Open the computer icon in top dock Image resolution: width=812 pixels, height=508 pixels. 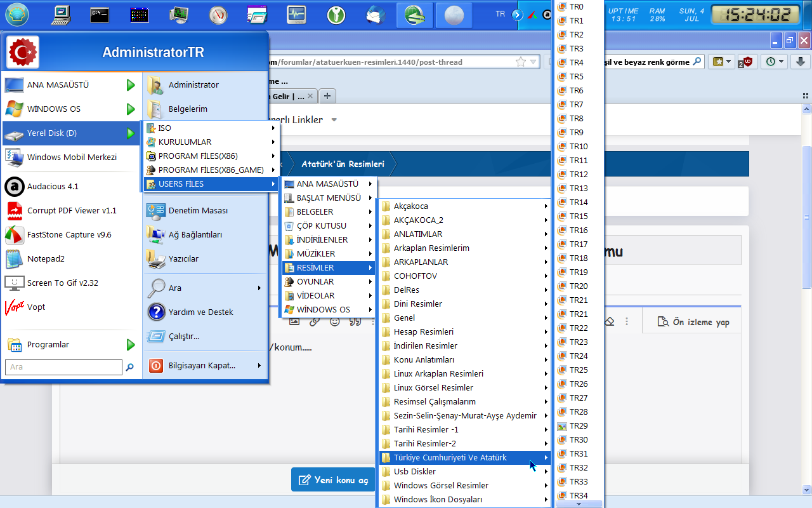tap(62, 15)
